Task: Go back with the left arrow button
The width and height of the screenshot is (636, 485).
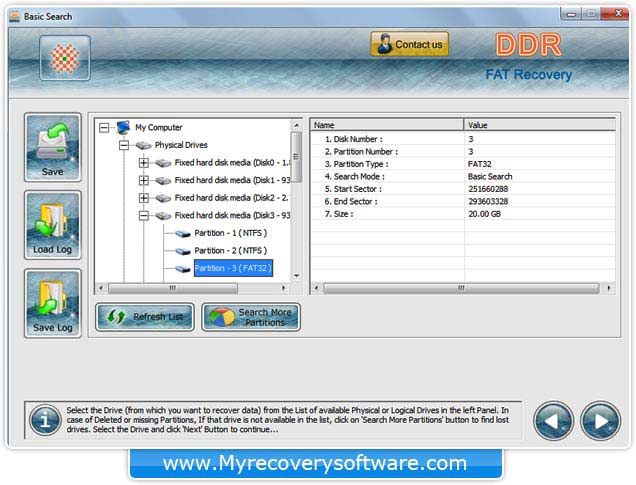Action: (553, 421)
